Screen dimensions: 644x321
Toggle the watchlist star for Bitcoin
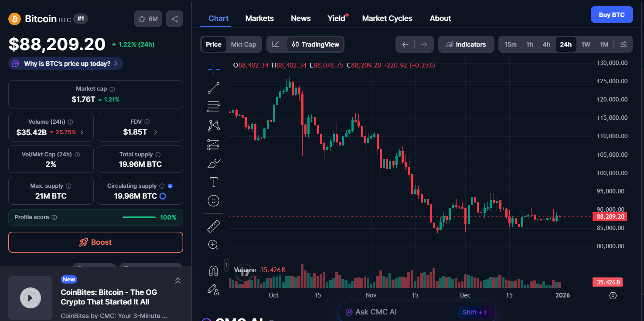tap(142, 19)
